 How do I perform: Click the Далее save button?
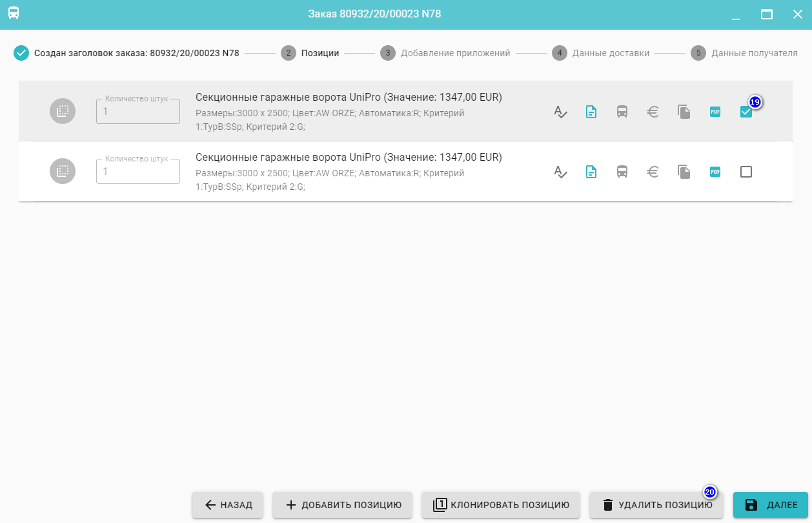pyautogui.click(x=770, y=505)
